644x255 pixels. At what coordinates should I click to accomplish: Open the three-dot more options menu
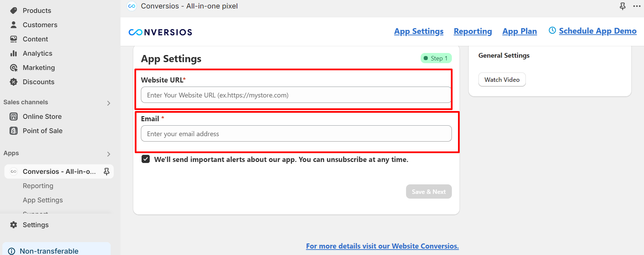pyautogui.click(x=637, y=6)
